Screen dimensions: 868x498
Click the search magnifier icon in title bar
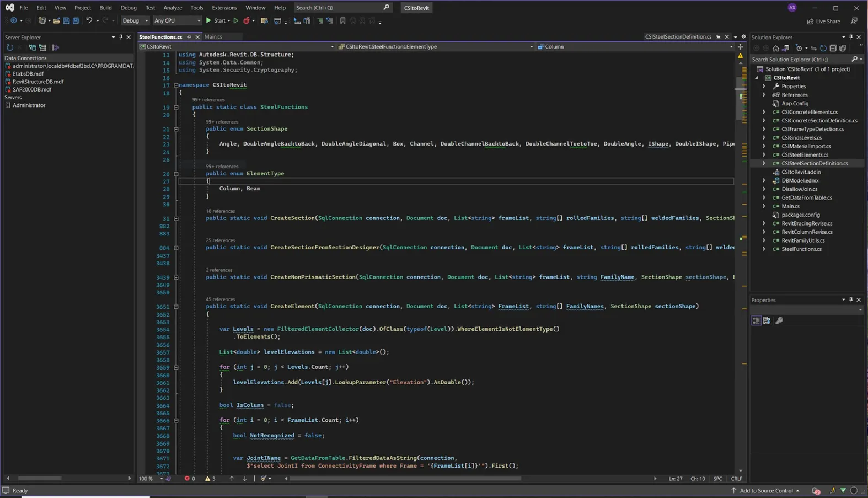(x=386, y=8)
